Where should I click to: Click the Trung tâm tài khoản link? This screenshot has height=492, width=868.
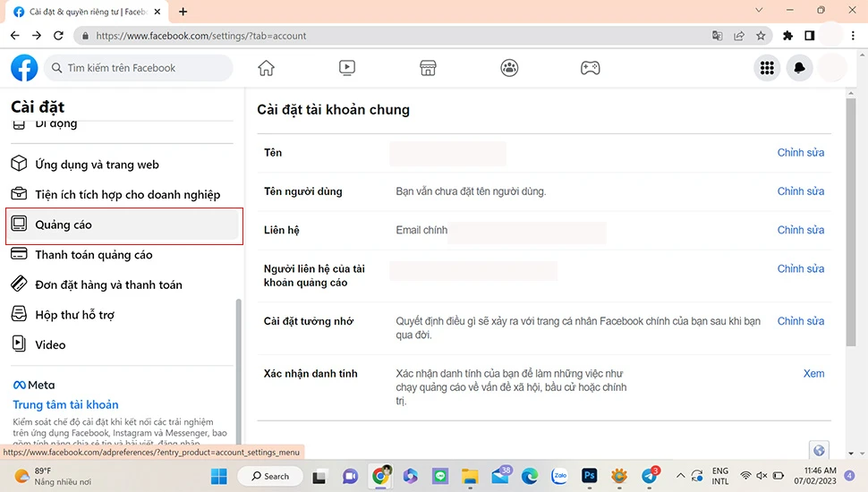[65, 404]
